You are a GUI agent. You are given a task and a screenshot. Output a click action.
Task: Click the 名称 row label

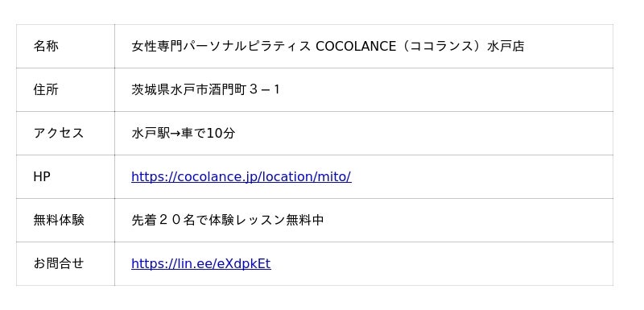(x=46, y=46)
